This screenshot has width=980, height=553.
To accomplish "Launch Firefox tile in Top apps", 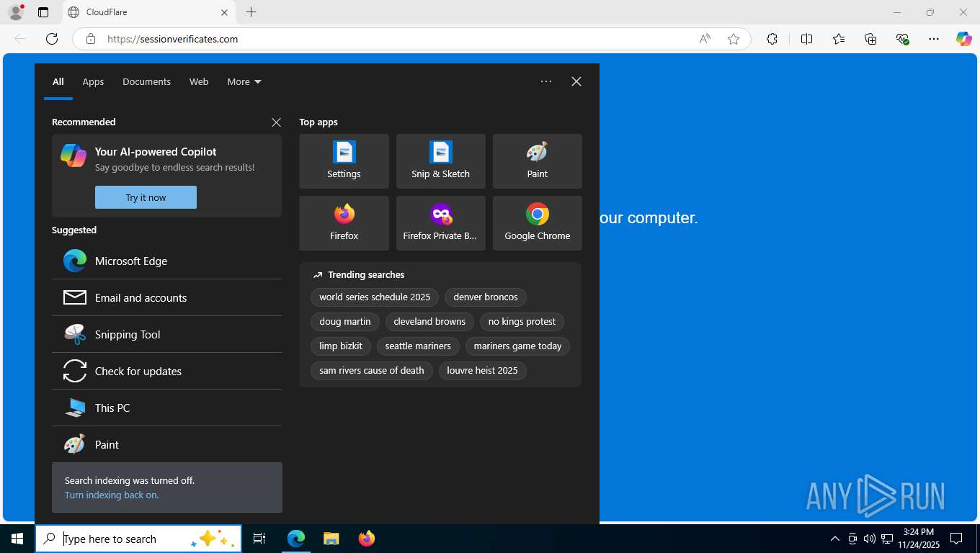I will point(344,223).
